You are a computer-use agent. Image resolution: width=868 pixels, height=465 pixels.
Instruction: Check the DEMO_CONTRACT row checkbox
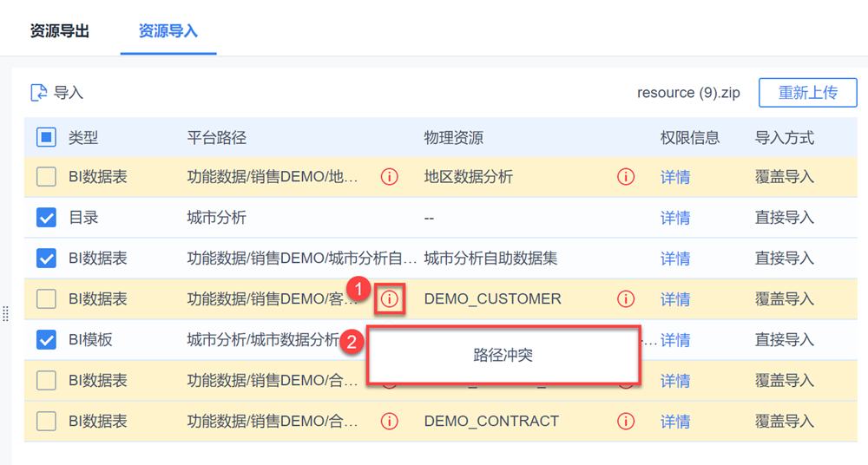click(x=47, y=422)
